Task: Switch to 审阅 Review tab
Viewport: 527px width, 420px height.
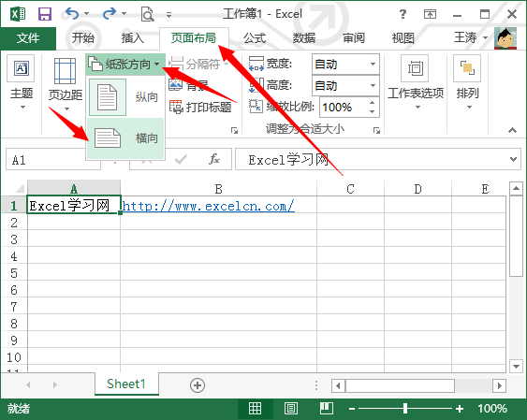Action: tap(354, 38)
